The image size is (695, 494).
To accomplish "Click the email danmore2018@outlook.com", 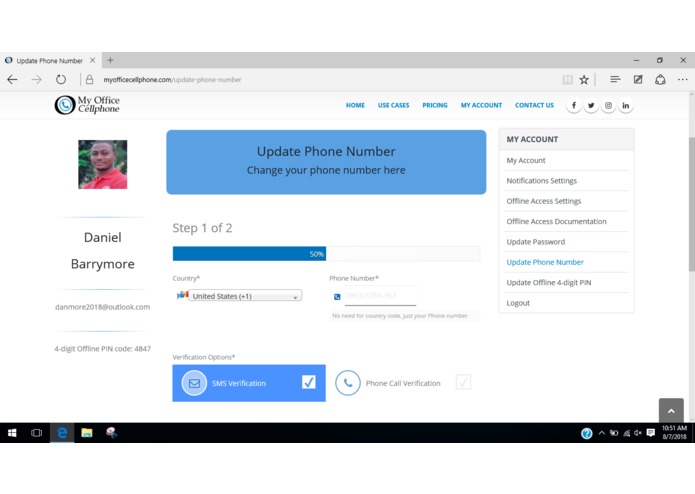I will pyautogui.click(x=102, y=307).
